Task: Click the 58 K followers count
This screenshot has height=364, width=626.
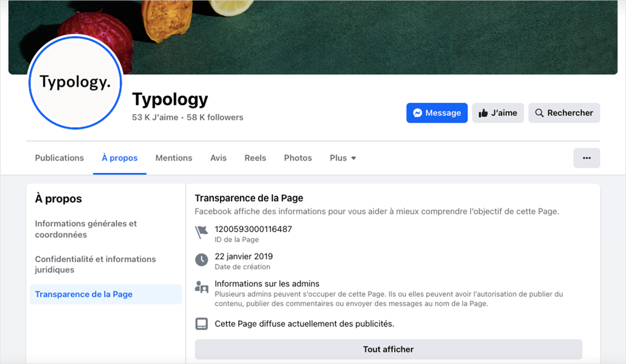Action: (215, 118)
